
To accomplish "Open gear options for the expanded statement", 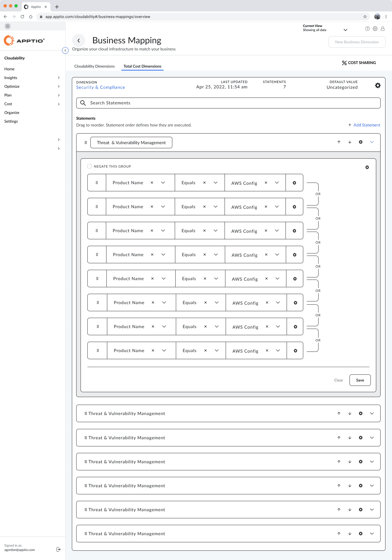I will point(361,142).
